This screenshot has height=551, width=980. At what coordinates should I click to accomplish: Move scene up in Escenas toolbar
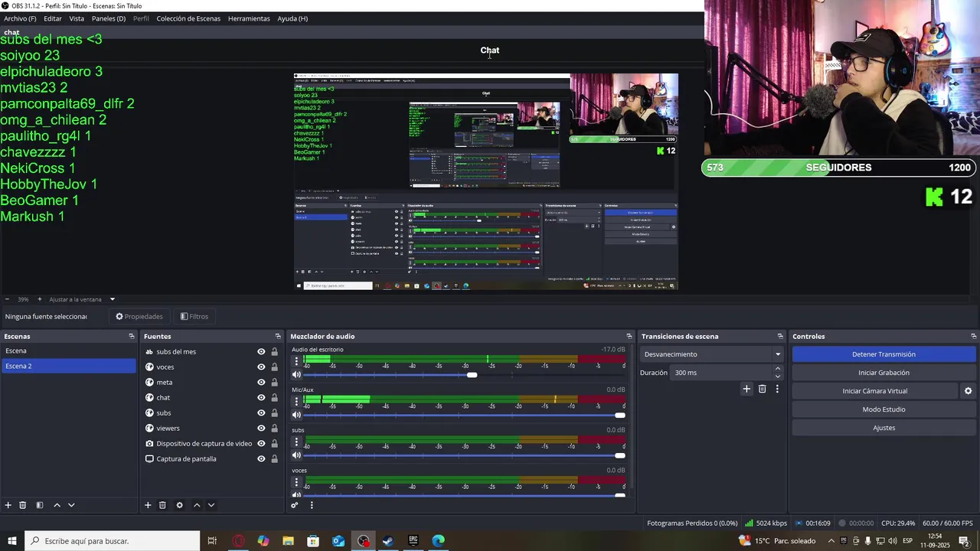[57, 505]
